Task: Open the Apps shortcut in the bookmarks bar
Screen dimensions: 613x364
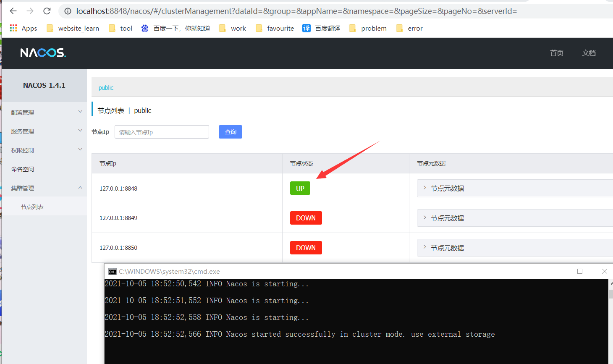Action: pos(23,28)
